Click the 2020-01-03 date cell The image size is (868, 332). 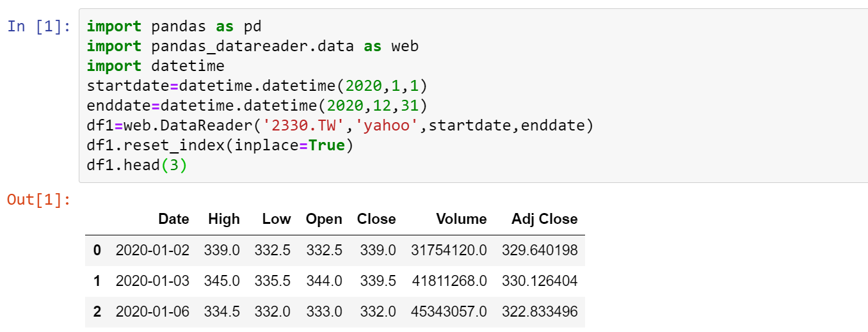[152, 281]
